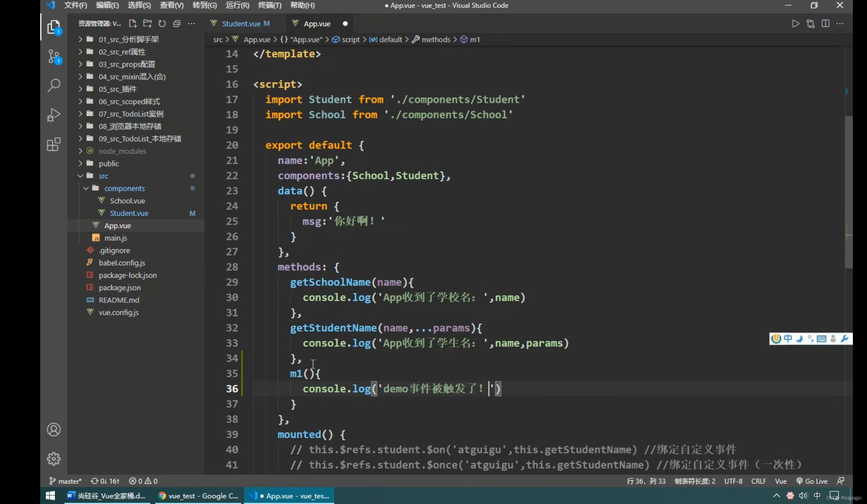Screen dimensions: 867x504
Task: Change CRLF line ending setting
Action: [x=758, y=481]
